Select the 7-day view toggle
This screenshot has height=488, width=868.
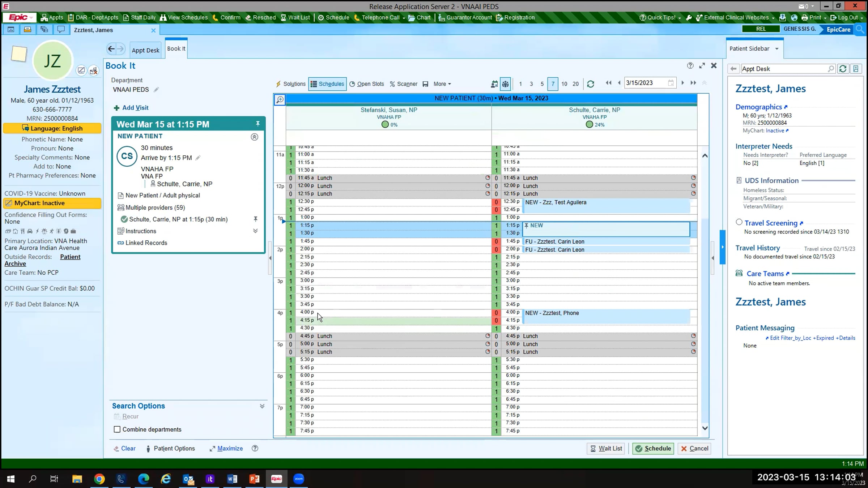(x=553, y=84)
